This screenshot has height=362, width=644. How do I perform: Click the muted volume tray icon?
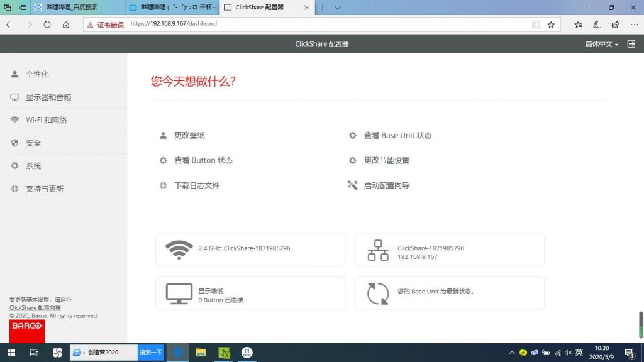point(568,353)
